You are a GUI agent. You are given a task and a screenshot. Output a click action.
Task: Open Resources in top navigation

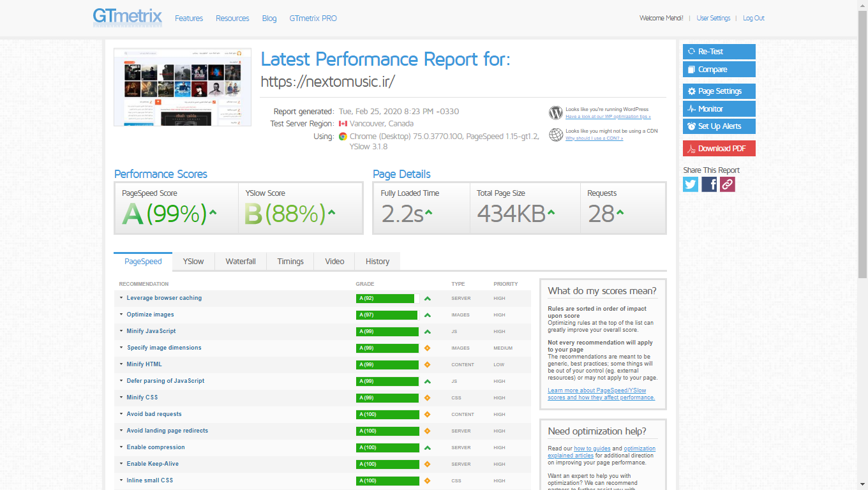pos(232,19)
